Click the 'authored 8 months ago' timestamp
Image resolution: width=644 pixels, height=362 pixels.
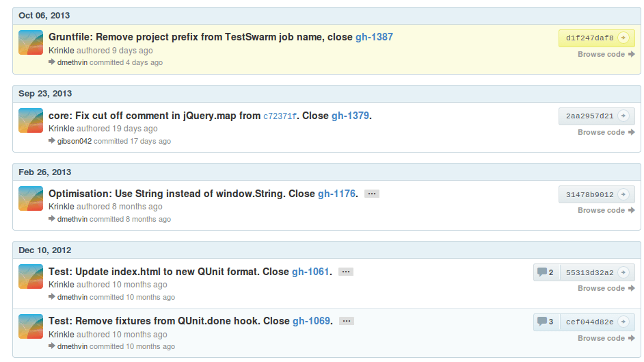(x=120, y=207)
